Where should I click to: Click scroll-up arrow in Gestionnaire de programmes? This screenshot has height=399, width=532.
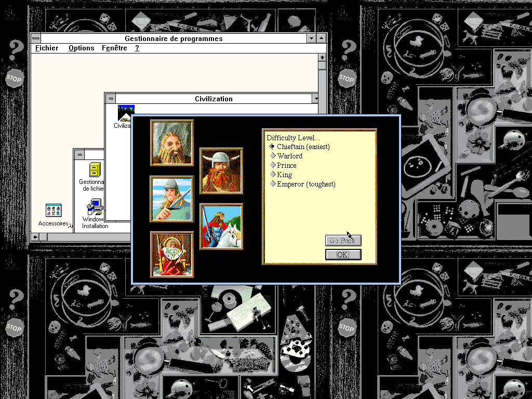(322, 57)
